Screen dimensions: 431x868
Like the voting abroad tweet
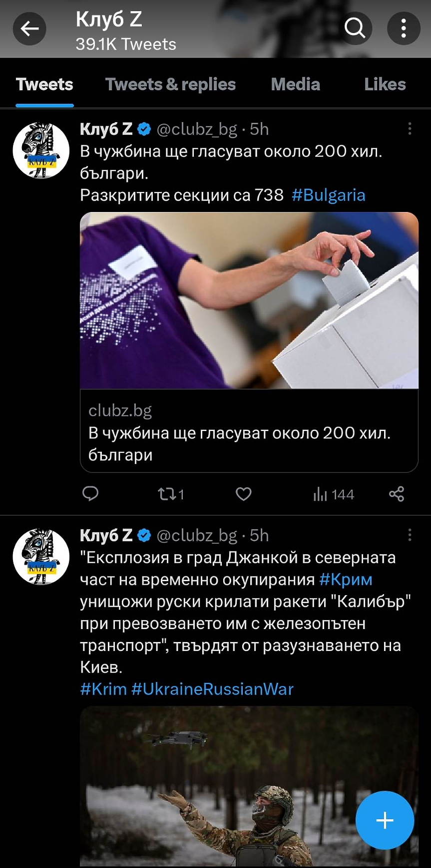(244, 494)
